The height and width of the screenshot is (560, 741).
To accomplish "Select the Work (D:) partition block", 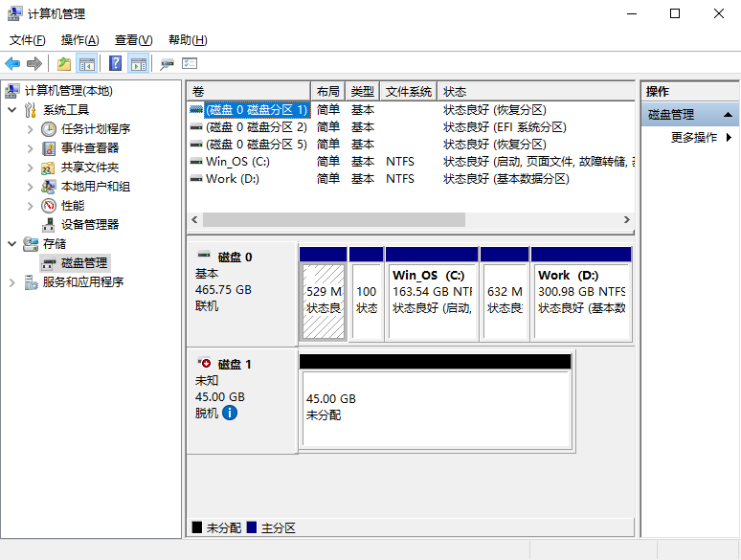I will pos(582,301).
